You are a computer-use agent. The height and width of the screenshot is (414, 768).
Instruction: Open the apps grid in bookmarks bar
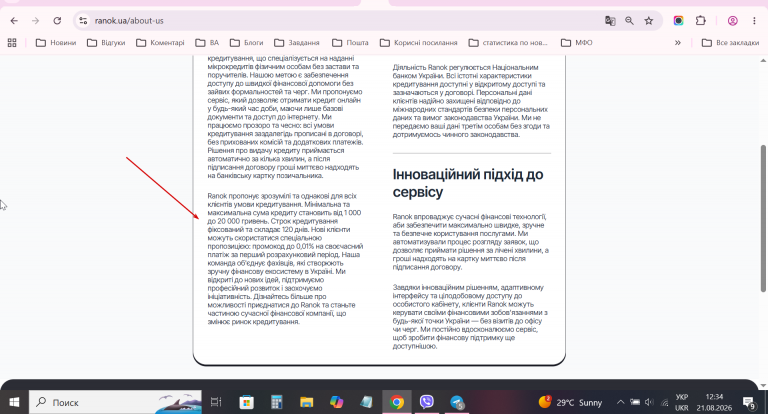[x=12, y=43]
